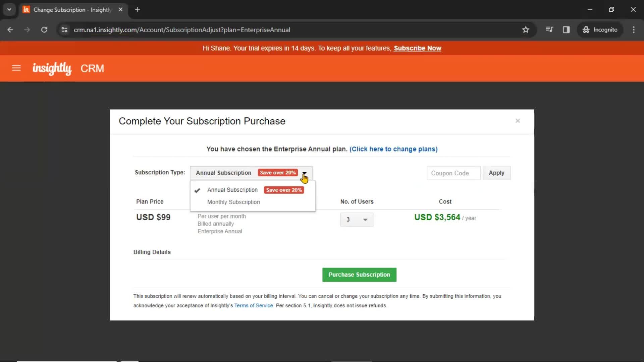Expand the subscription type dropdown
644x362 pixels.
(x=305, y=172)
